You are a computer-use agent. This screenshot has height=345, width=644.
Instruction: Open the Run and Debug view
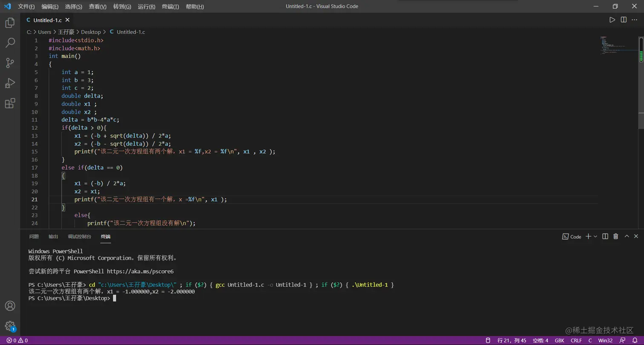click(10, 83)
